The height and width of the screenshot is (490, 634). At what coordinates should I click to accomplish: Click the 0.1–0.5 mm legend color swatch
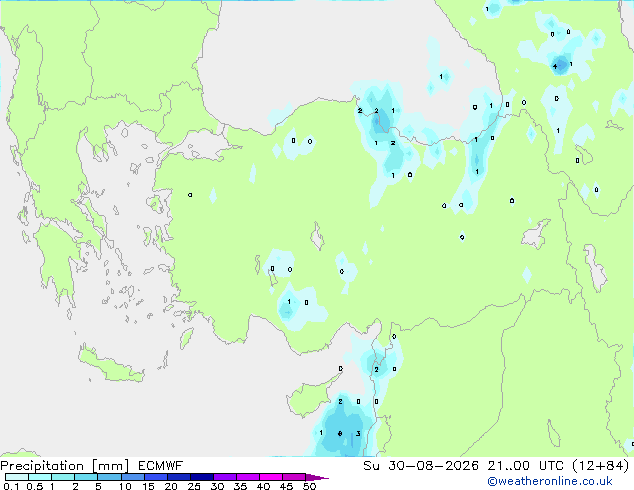point(17,477)
